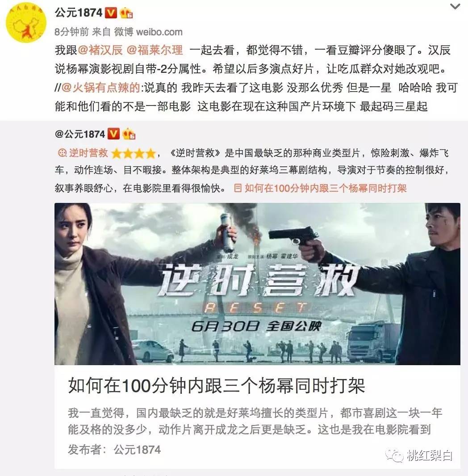Open the @火锅有点辣的 mention
The height and width of the screenshot is (476, 468).
tap(101, 88)
